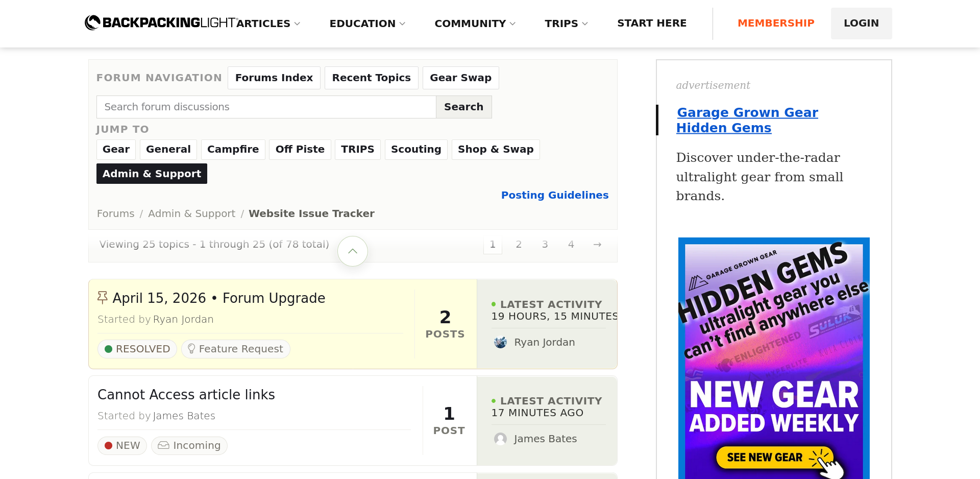Open Ryan Jordan in latest activity

pyautogui.click(x=545, y=342)
